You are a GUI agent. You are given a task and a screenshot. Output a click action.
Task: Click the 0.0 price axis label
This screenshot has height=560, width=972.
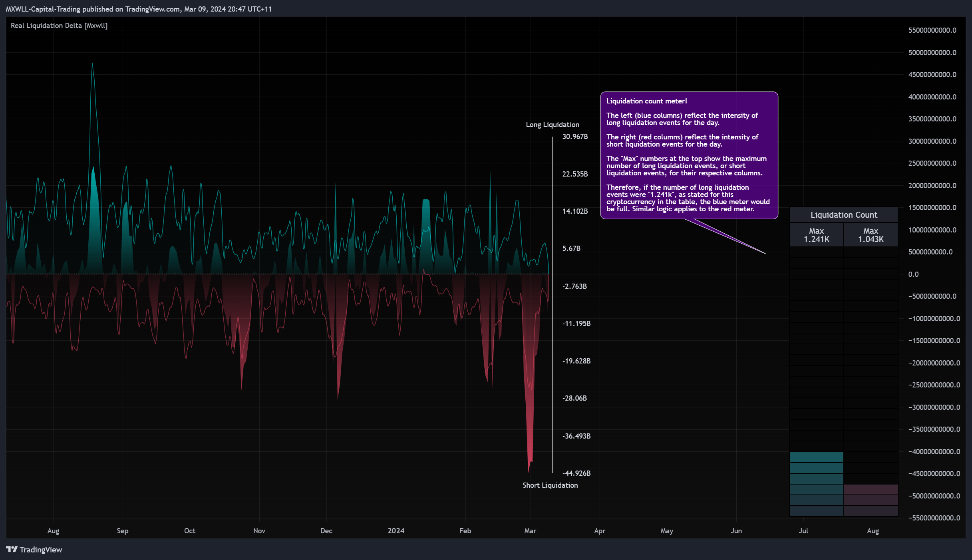(913, 274)
